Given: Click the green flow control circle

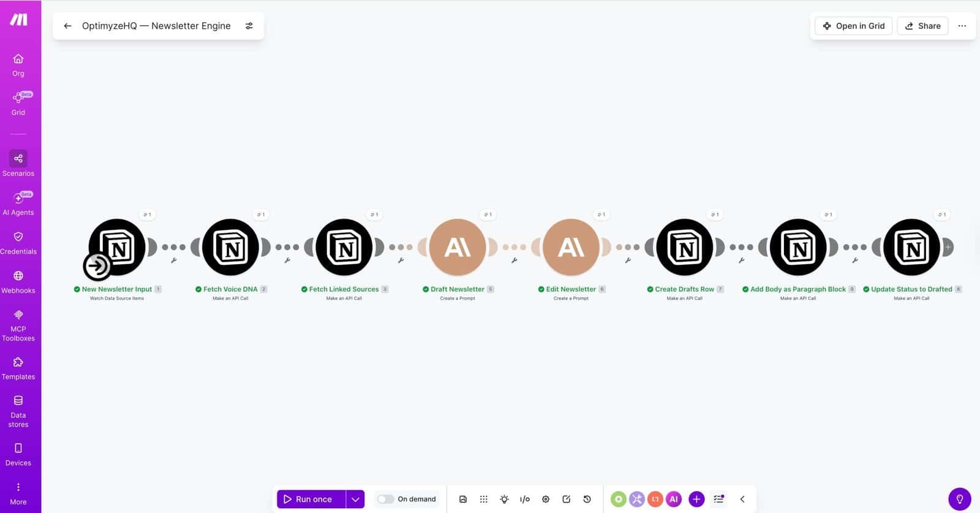Looking at the screenshot, I should point(619,499).
